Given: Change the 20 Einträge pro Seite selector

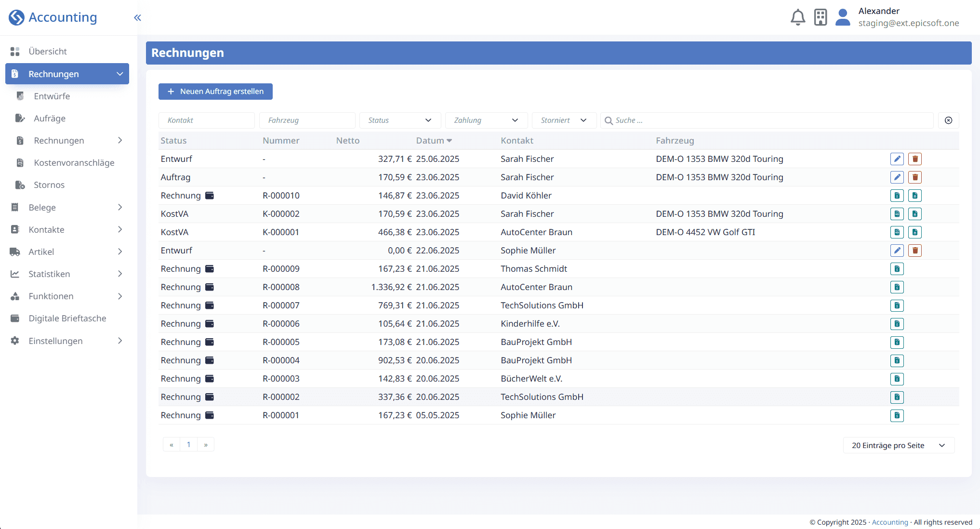Looking at the screenshot, I should coord(899,445).
